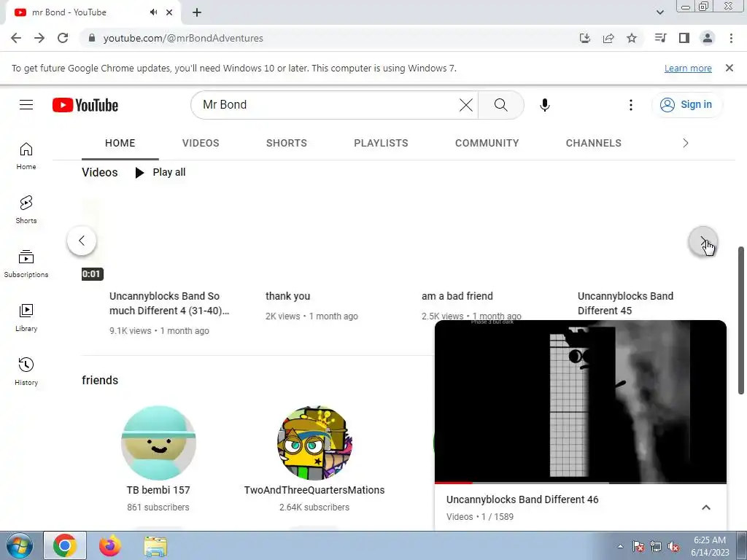Mute the tab via the speaker icon
747x560 pixels.
coord(153,12)
